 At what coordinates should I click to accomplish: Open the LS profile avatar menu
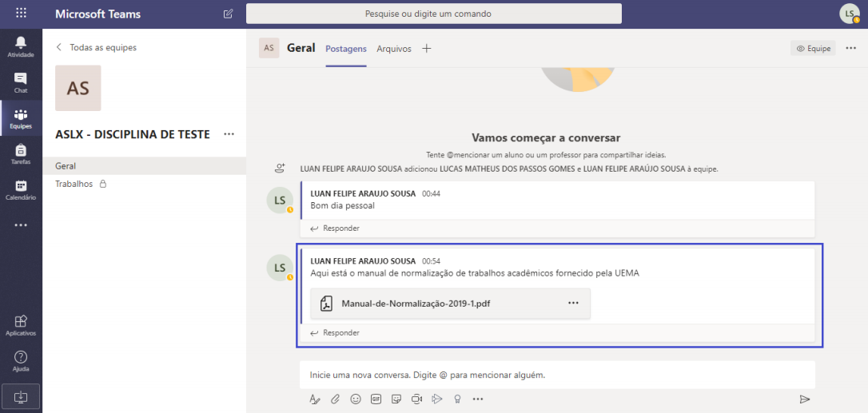point(849,14)
